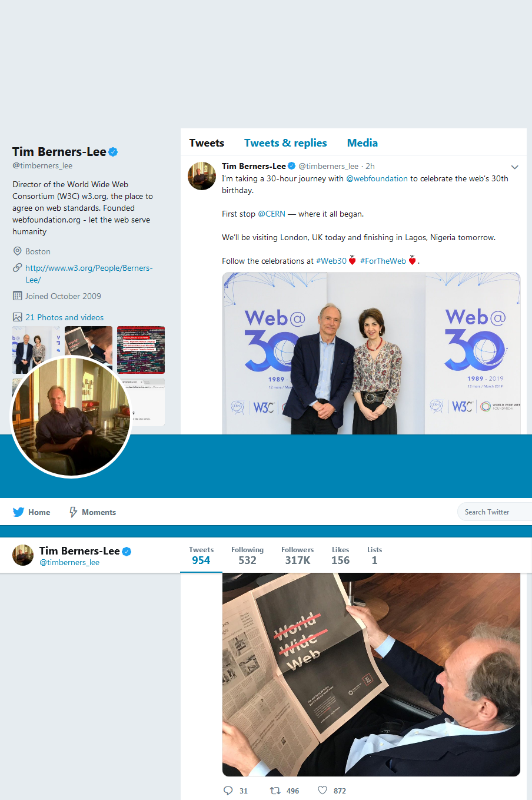
Task: Open the Following 532 list
Action: click(247, 555)
